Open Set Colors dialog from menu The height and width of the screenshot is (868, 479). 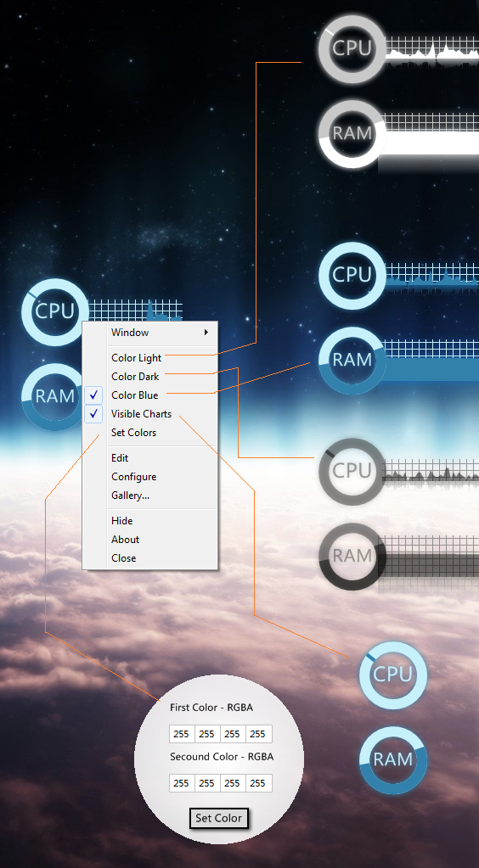pyautogui.click(x=133, y=433)
